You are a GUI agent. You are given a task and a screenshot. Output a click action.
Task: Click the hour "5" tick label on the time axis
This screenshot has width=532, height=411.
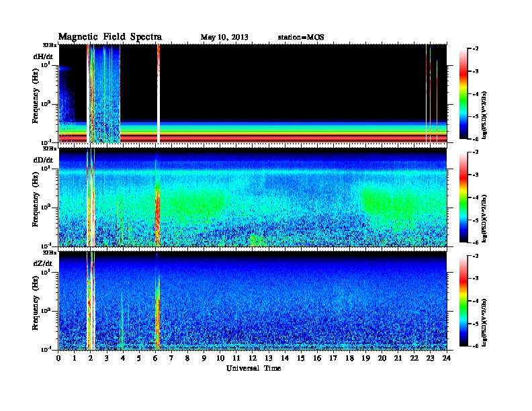point(139,358)
